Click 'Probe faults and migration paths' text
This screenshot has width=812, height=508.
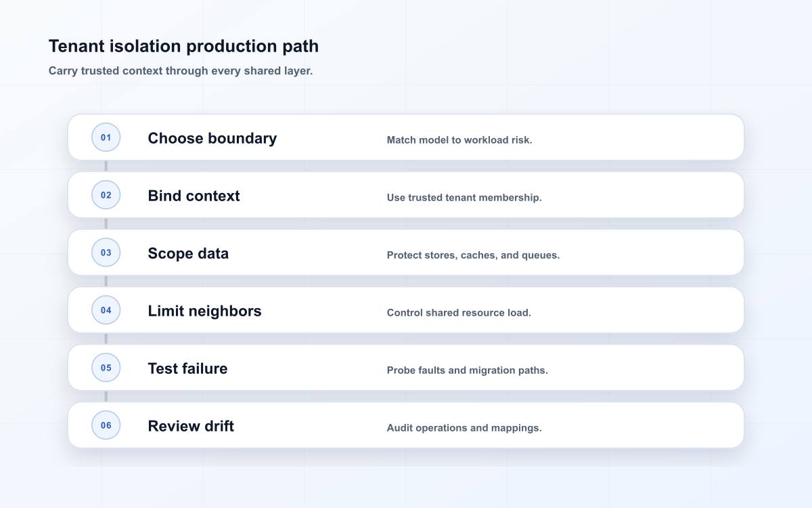click(x=467, y=371)
